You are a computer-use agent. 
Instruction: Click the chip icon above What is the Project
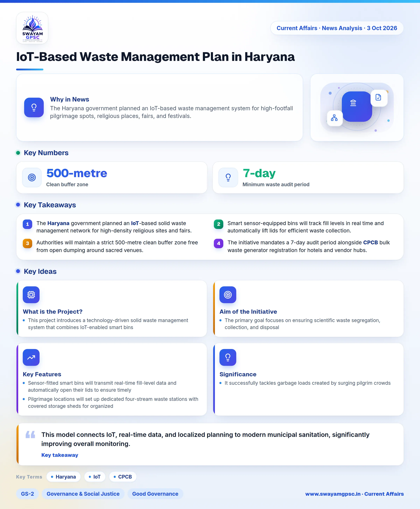(x=31, y=295)
